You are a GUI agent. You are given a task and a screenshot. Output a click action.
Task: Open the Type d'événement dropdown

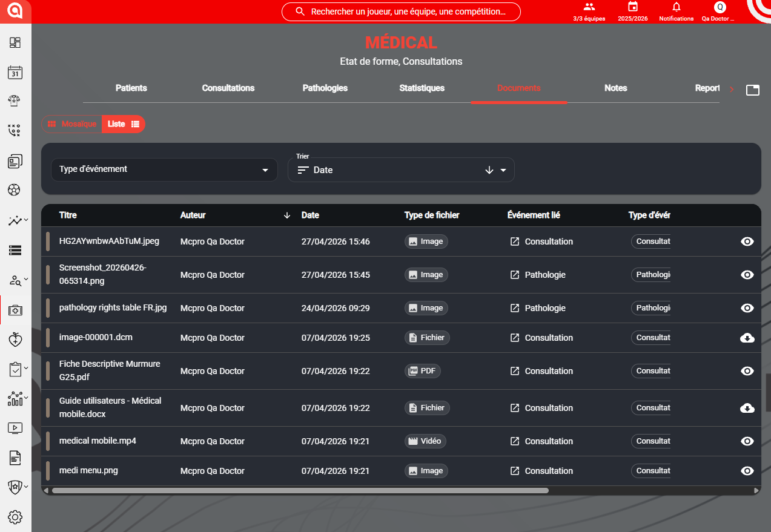pos(164,169)
